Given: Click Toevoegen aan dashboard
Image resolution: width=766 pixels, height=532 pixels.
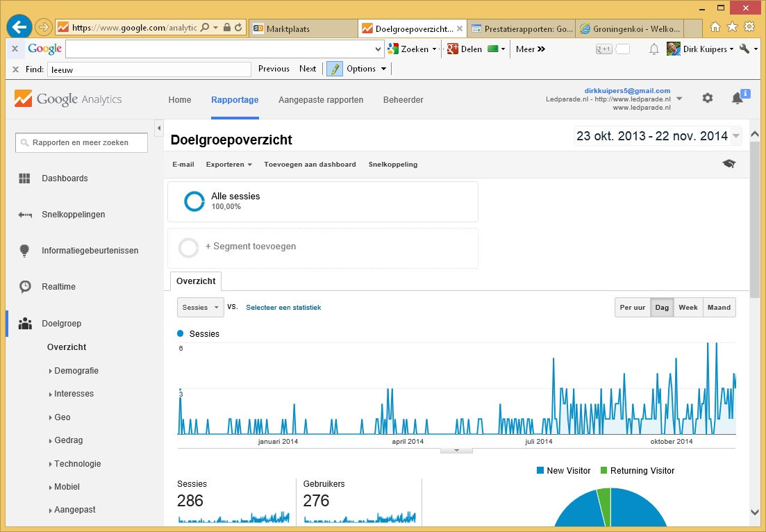Looking at the screenshot, I should (310, 164).
